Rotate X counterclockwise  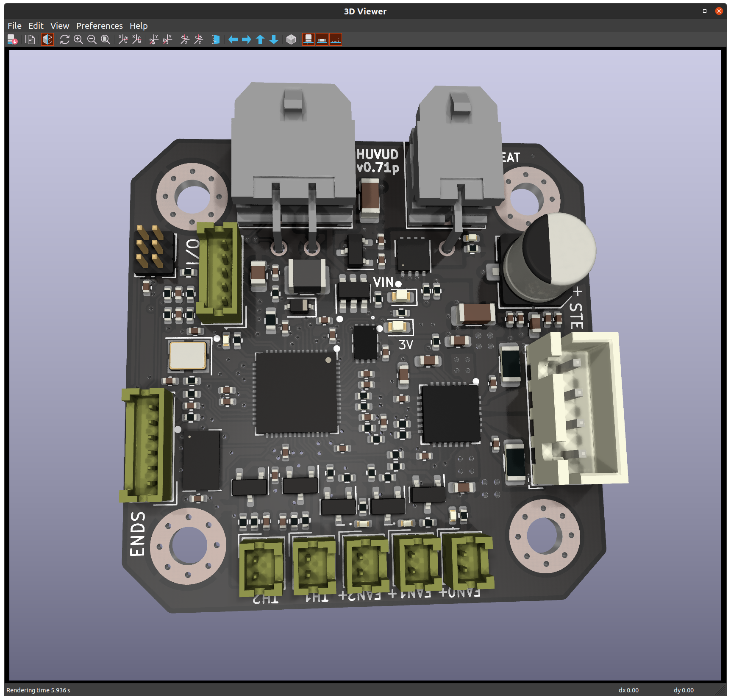click(136, 40)
